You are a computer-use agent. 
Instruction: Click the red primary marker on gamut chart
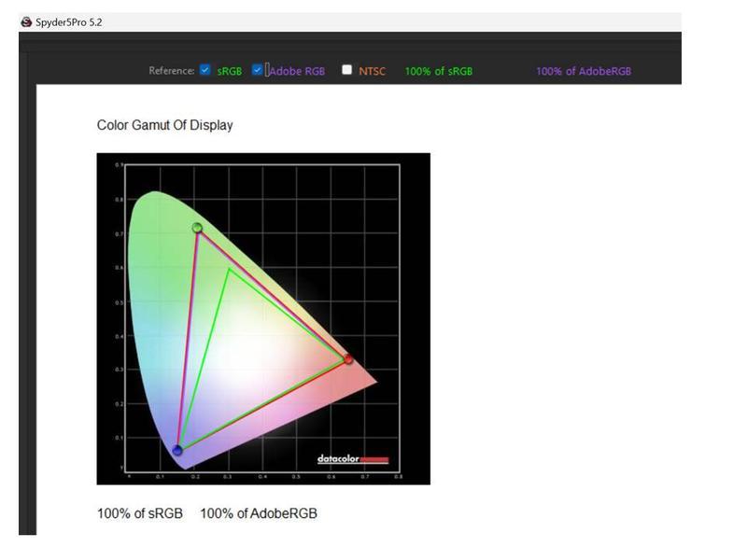click(348, 358)
